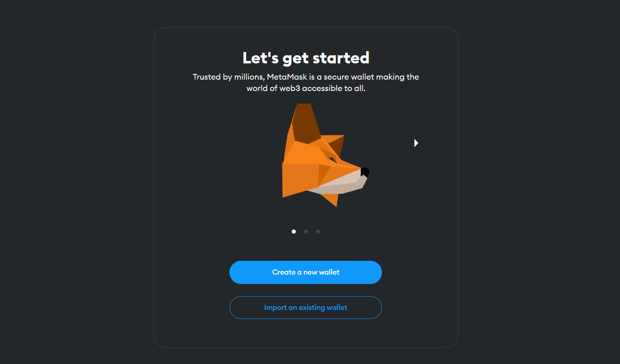Click the "Trusted by millions" phrase
620x364 pixels.
point(228,77)
